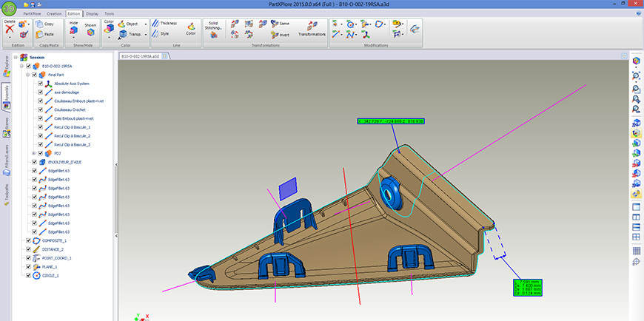This screenshot has width=644, height=321.
Task: Switch to the Creation ribbon tab
Action: pyautogui.click(x=54, y=13)
